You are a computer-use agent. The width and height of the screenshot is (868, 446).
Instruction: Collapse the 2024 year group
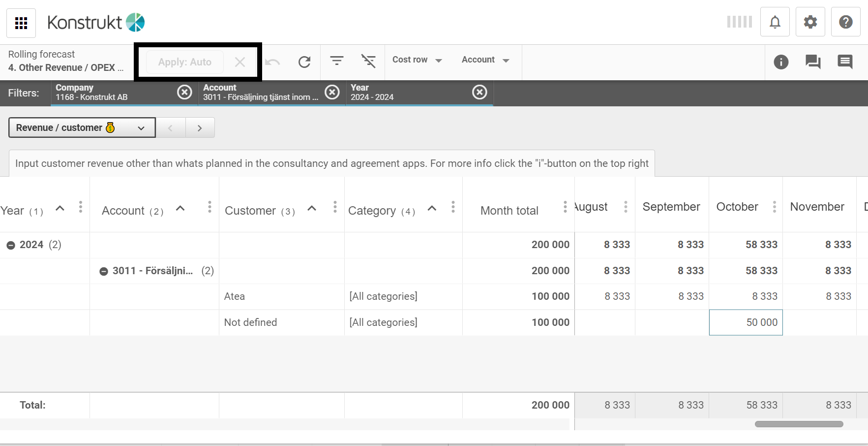(11, 245)
